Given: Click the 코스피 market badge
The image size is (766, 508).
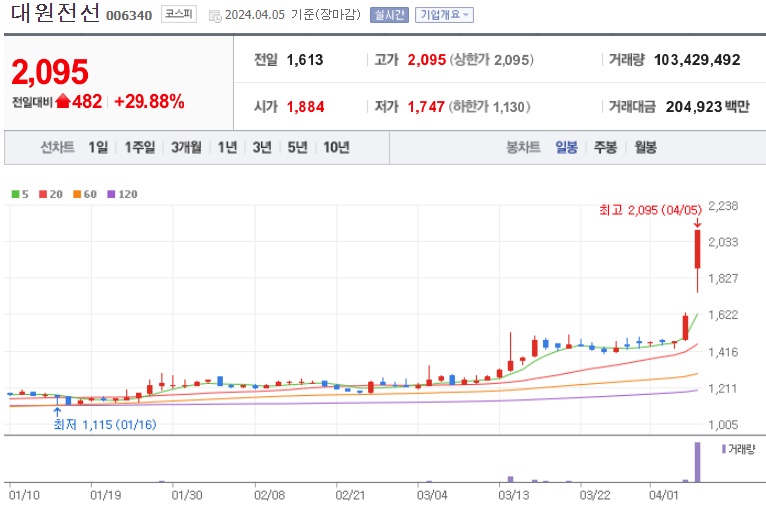Looking at the screenshot, I should click(179, 14).
